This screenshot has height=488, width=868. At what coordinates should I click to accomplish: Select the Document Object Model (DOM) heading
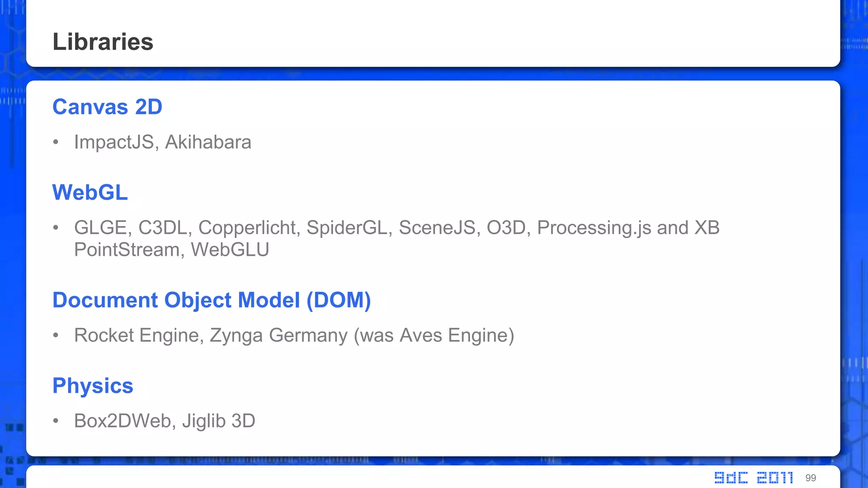click(x=211, y=300)
